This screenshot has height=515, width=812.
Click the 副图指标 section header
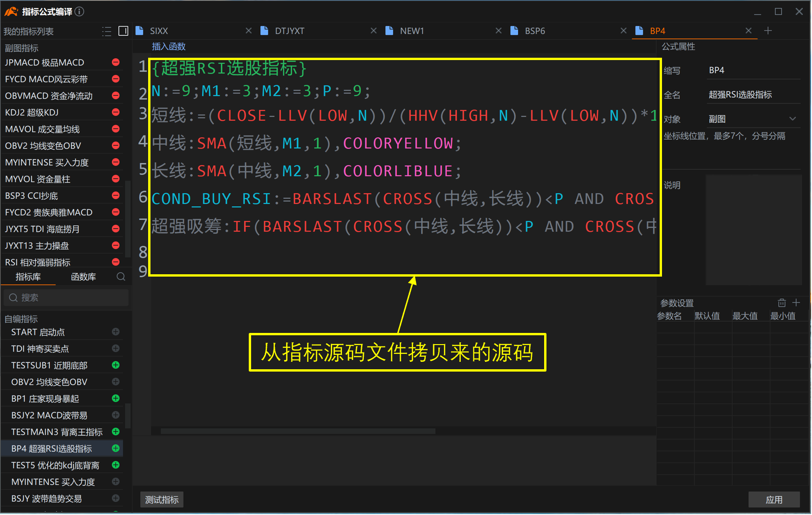tap(21, 48)
